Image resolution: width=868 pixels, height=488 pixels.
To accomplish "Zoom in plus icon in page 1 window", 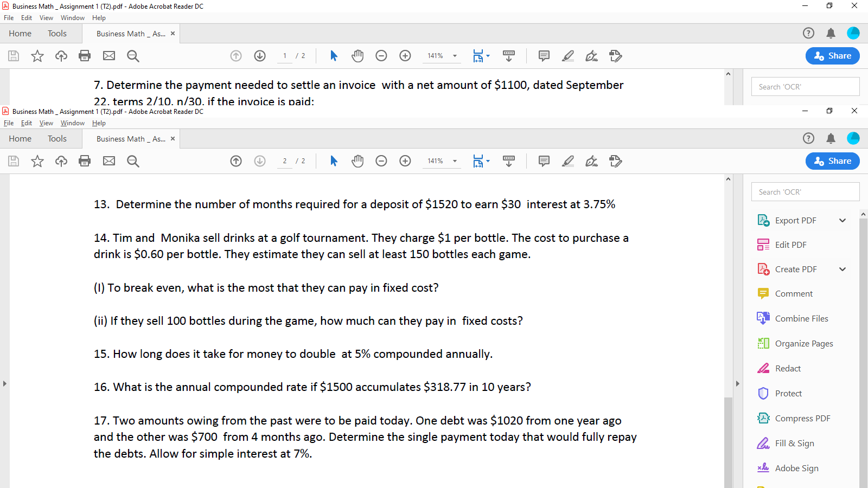I will coord(405,56).
